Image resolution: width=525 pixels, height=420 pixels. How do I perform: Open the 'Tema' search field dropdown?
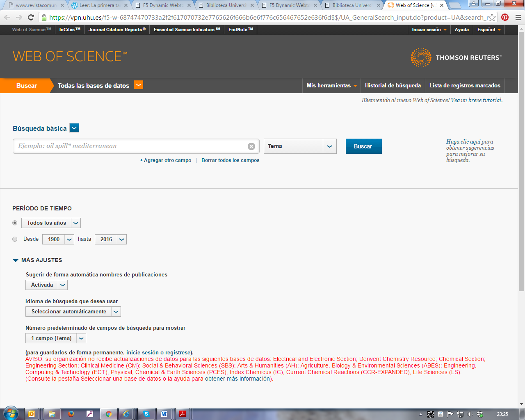(300, 146)
